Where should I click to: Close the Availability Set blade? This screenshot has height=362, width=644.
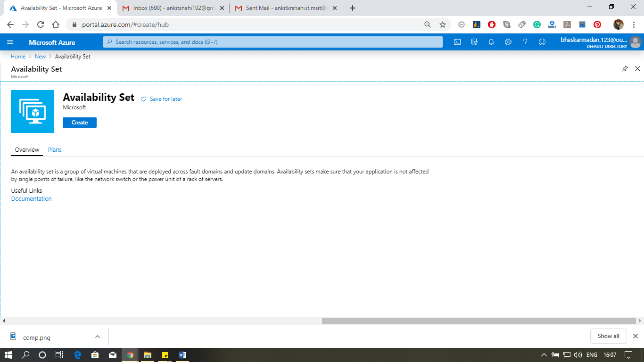637,69
